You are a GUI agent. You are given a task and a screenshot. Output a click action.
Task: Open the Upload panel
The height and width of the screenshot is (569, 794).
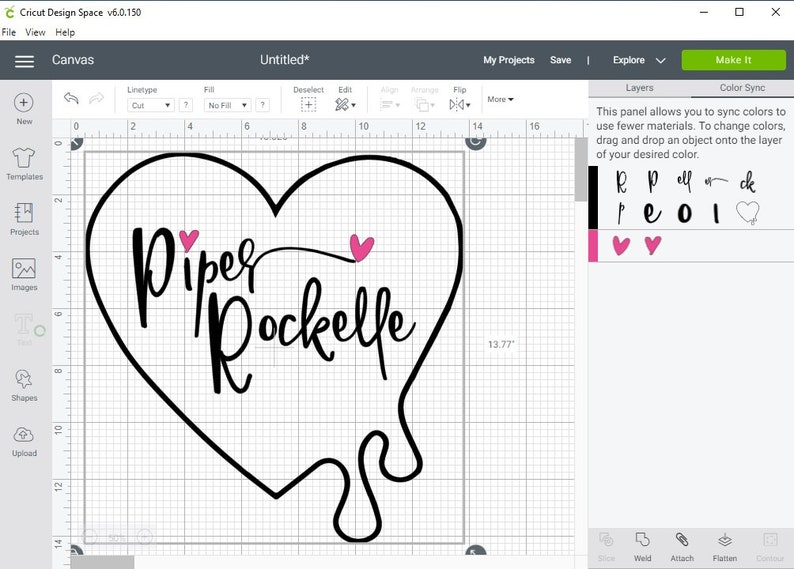24,441
